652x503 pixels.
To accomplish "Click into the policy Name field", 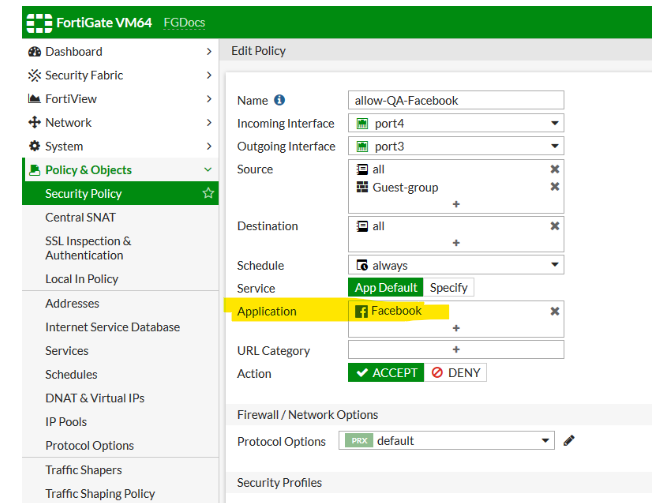I will 456,100.
